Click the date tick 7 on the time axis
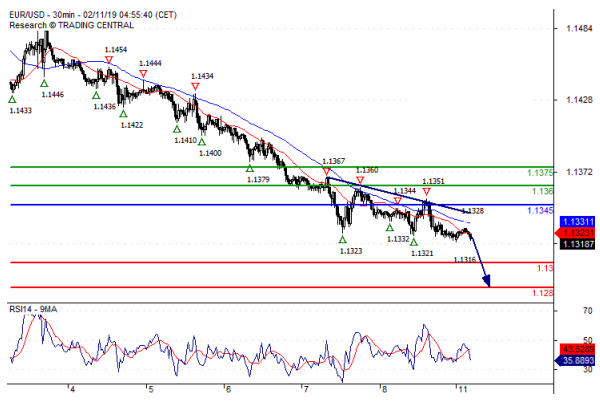Screen dimensions: 600x404 pyautogui.click(x=307, y=389)
